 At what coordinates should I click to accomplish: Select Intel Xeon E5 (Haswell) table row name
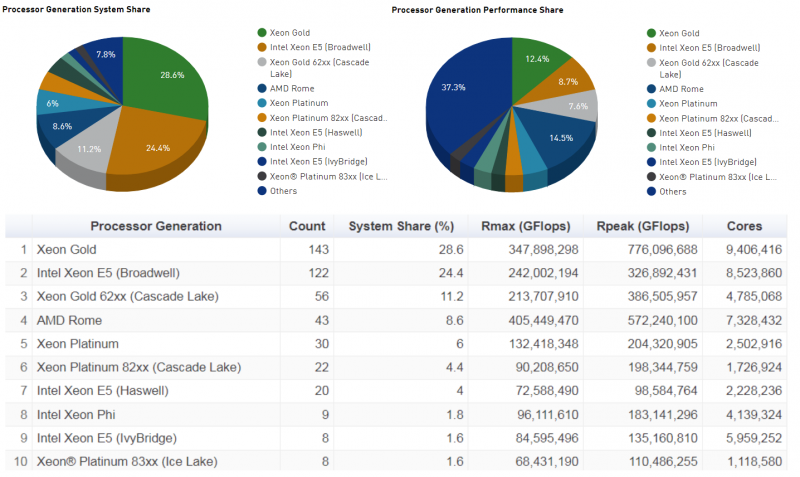103,391
